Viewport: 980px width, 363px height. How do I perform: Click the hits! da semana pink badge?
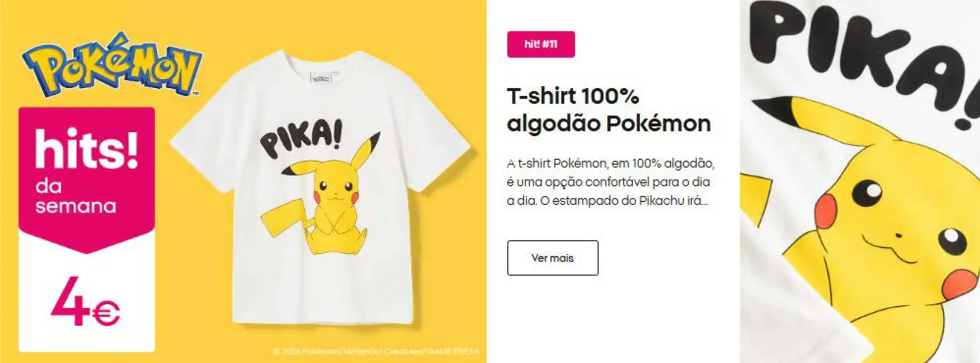pyautogui.click(x=87, y=179)
